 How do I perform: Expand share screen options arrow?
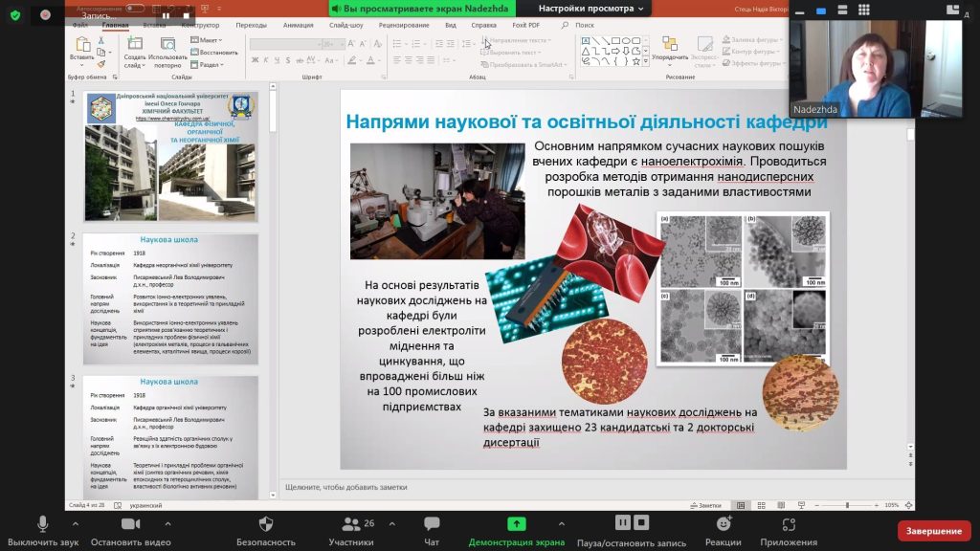coord(561,523)
